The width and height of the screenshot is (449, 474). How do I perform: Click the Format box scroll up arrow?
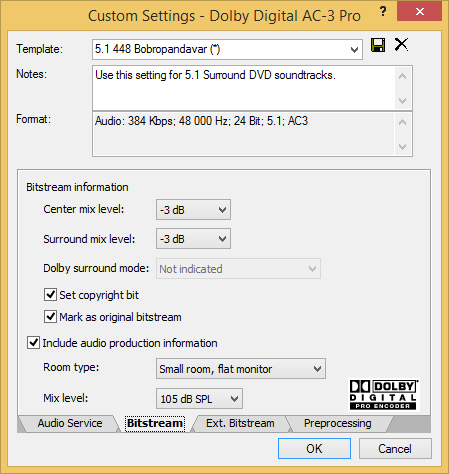coord(403,122)
